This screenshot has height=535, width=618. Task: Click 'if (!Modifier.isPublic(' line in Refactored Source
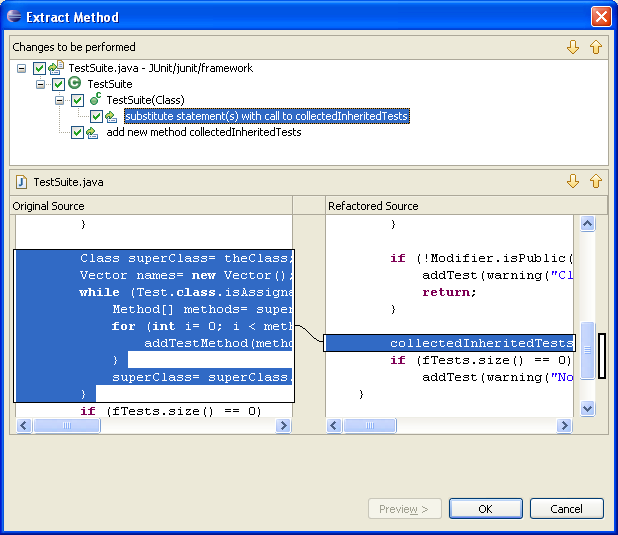click(481, 258)
